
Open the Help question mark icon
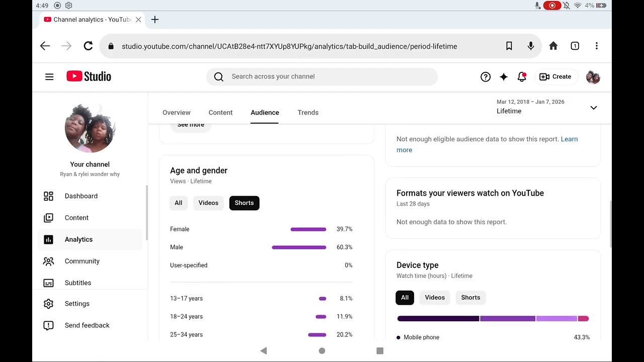point(486,77)
